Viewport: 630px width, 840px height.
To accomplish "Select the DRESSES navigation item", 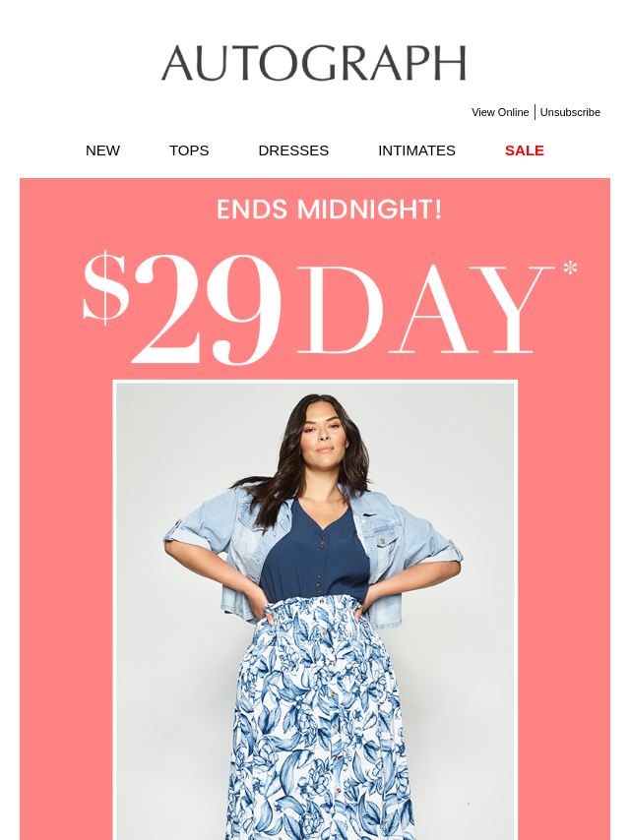I will 293,150.
